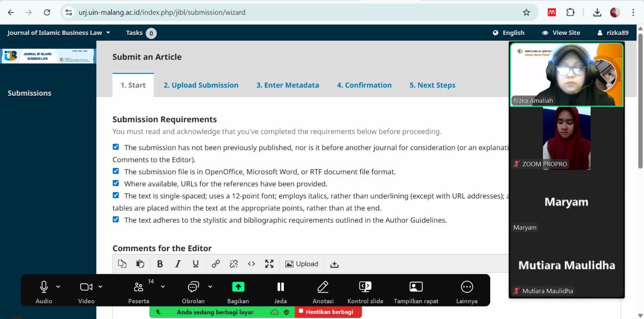The height and width of the screenshot is (319, 644).
Task: Pause sharing with the Jeda button
Action: point(281,287)
